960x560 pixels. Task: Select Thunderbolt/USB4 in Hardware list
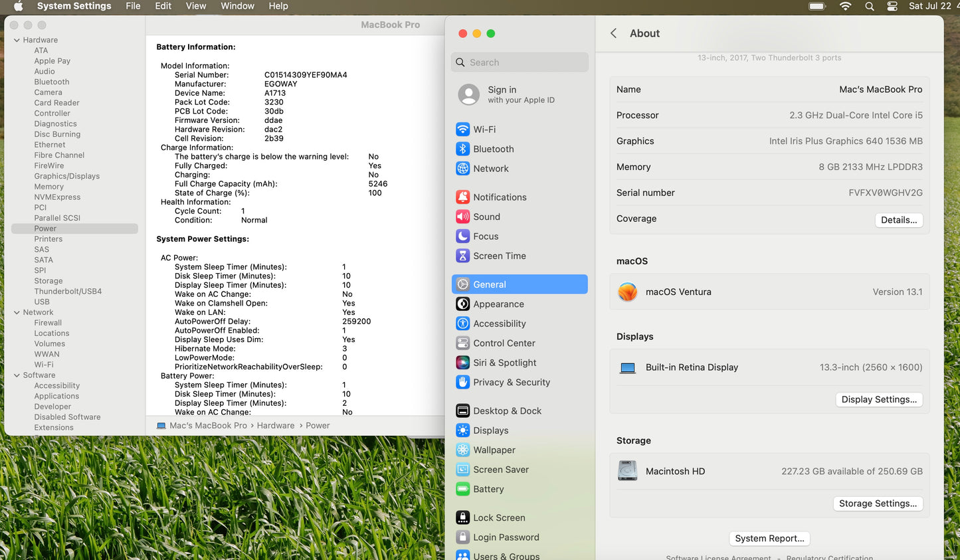pyautogui.click(x=68, y=292)
